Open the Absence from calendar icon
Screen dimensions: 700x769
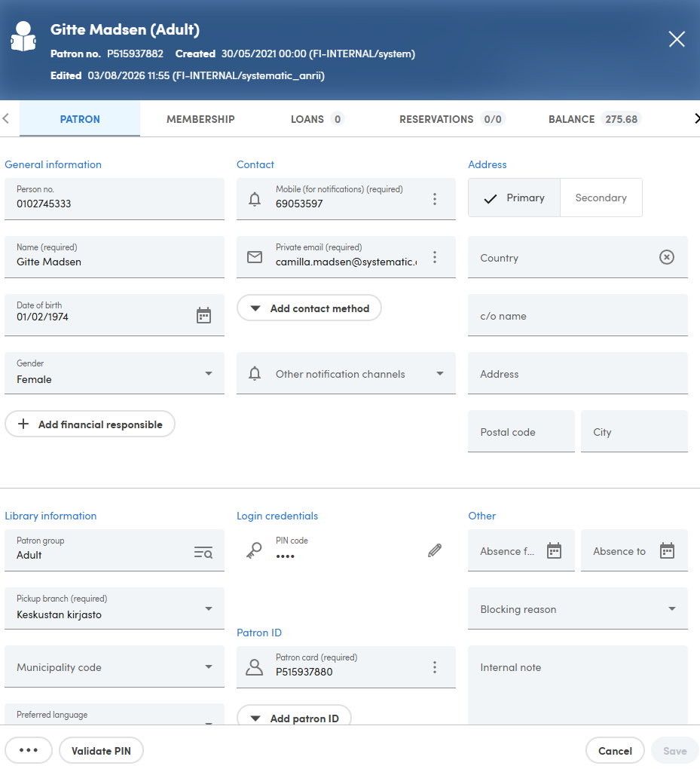click(554, 550)
